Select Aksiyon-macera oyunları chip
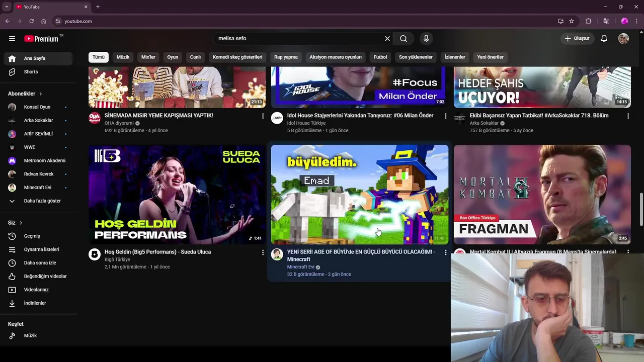 coord(336,57)
